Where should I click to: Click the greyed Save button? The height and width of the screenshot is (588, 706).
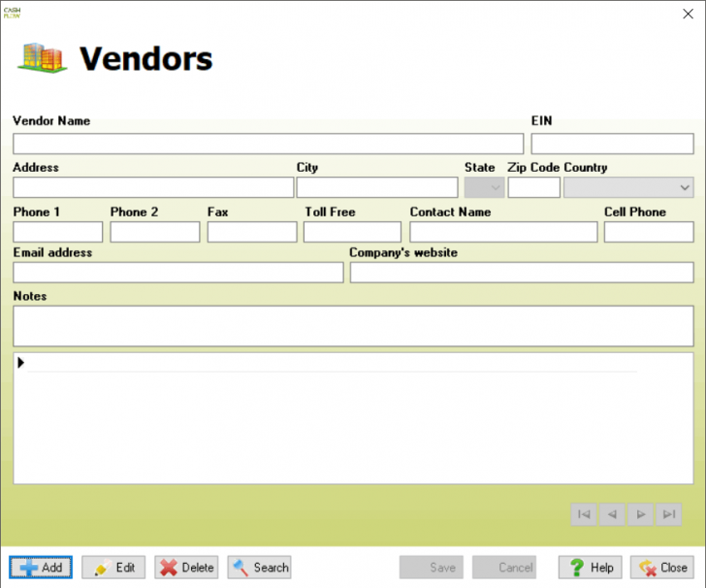431,568
